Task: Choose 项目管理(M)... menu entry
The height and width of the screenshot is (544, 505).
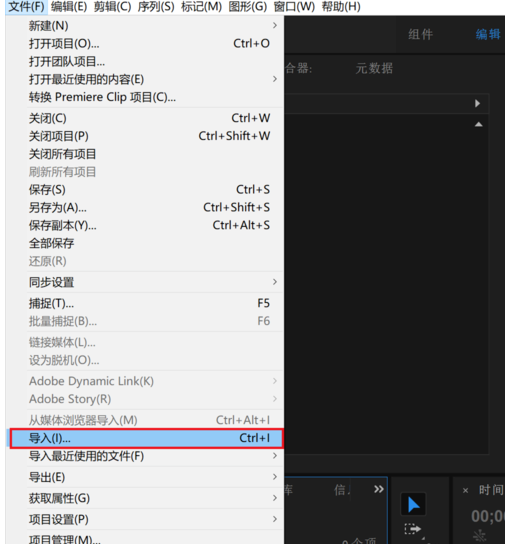Action: point(145,538)
